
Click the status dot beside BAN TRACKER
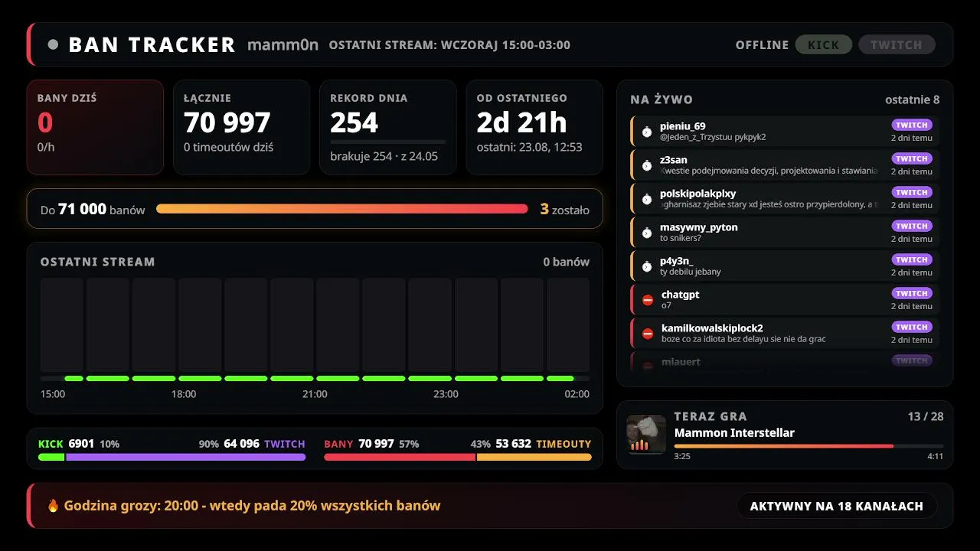click(x=53, y=44)
